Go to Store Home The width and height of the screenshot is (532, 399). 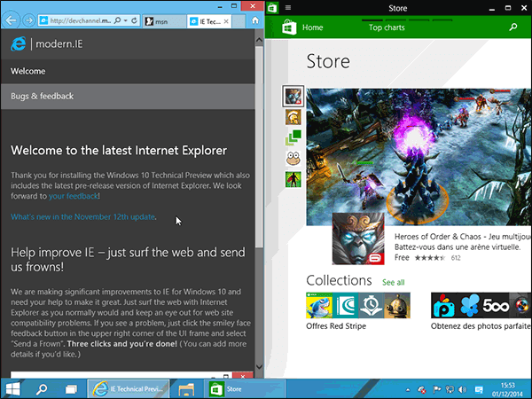point(312,27)
